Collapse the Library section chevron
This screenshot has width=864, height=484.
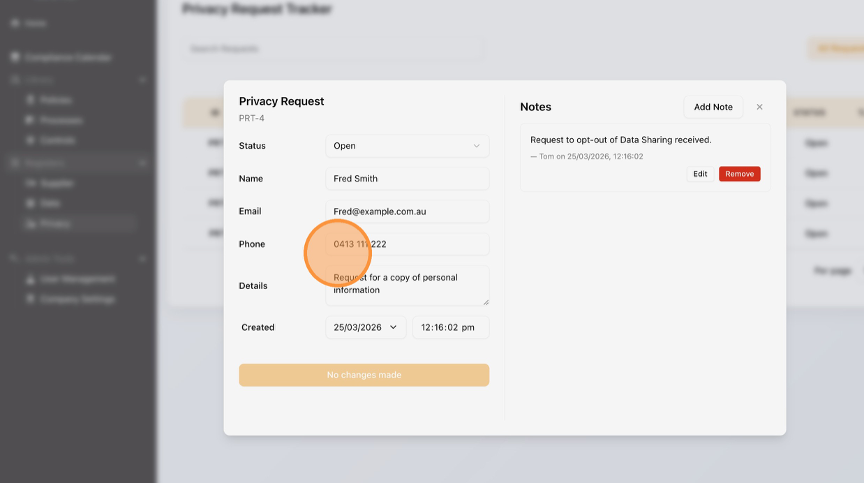pos(144,79)
